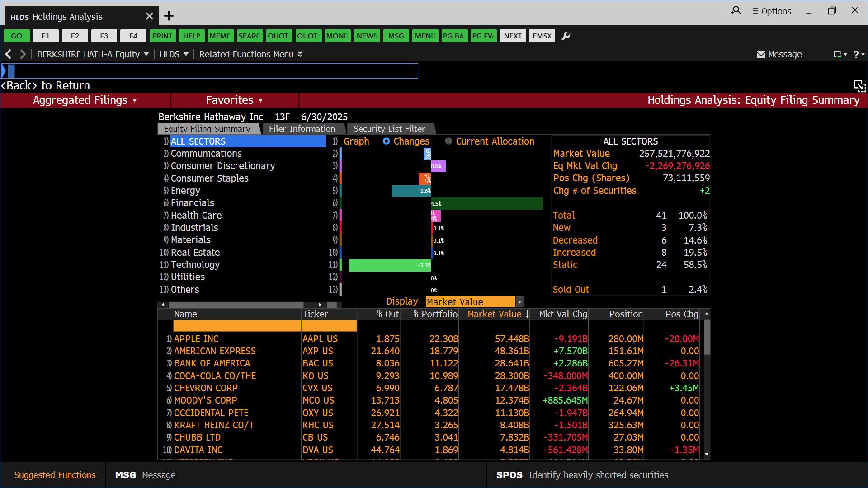Click the Graph link
This screenshot has width=868, height=488.
356,141
